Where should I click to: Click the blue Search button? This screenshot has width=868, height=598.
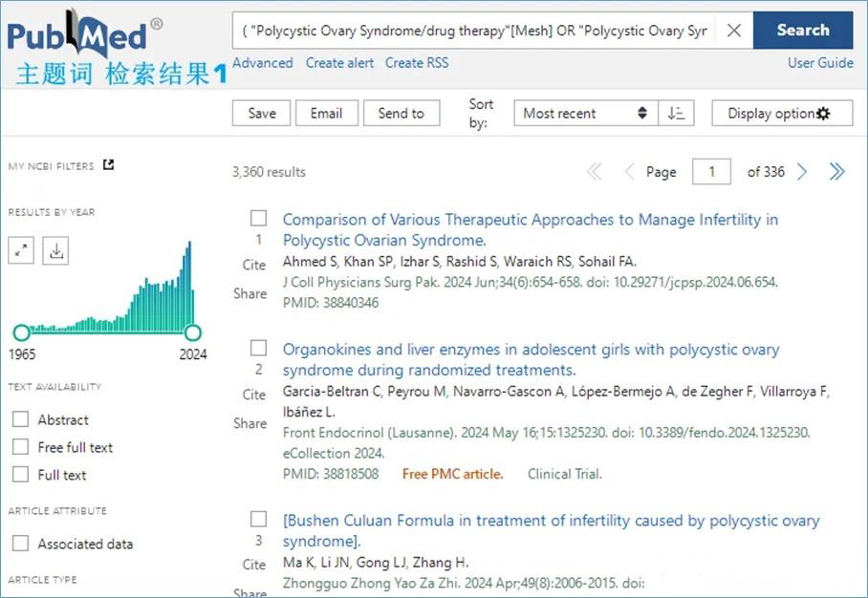pos(803,30)
